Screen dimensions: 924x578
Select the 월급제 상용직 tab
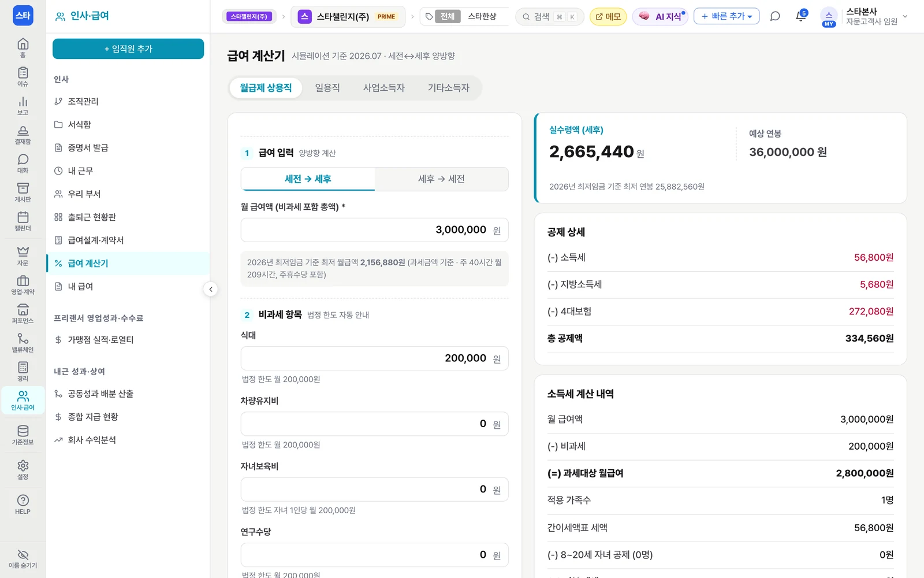[266, 88]
